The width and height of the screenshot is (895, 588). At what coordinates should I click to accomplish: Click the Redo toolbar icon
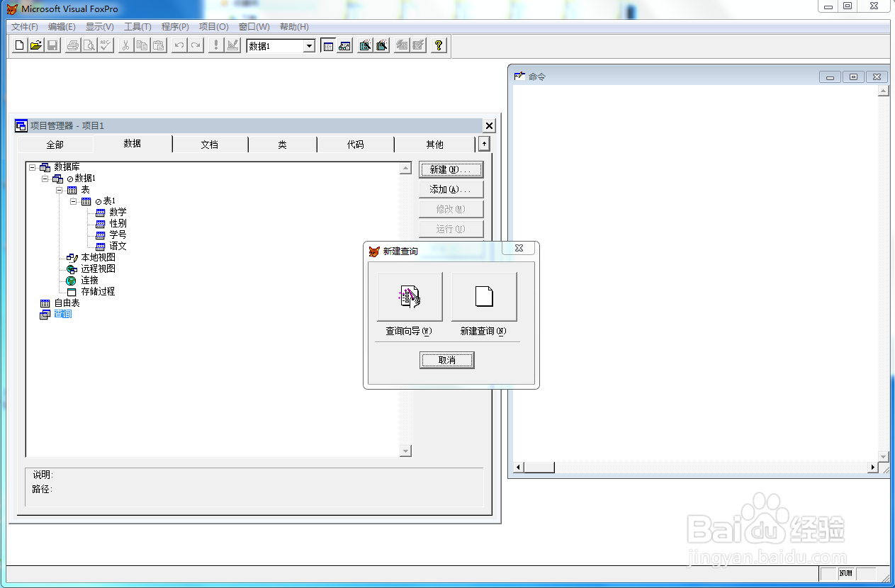[x=195, y=45]
